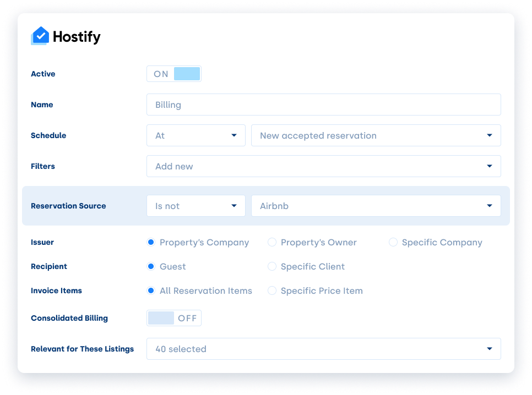This screenshot has width=532, height=395.
Task: Expand the Airbnb reservation source dropdown
Action: point(376,206)
